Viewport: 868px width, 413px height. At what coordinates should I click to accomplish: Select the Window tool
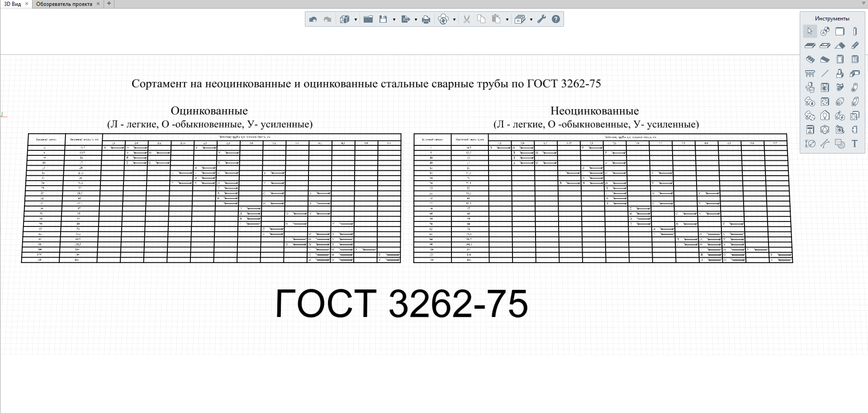click(x=855, y=59)
